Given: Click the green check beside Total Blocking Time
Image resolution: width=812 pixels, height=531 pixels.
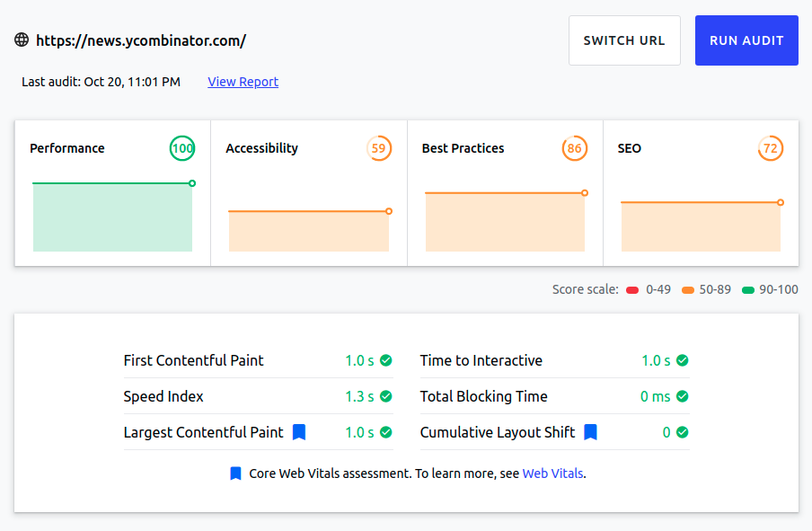Looking at the screenshot, I should click(x=682, y=396).
